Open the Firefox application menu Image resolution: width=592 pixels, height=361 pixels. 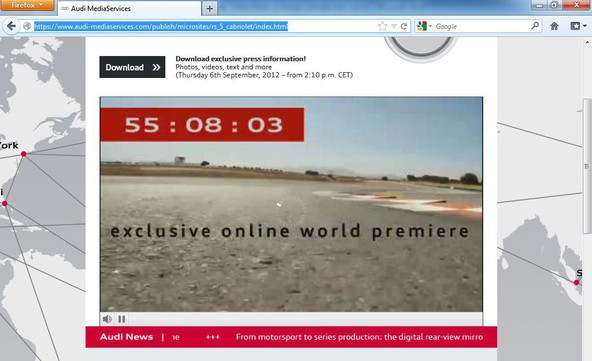coord(26,5)
